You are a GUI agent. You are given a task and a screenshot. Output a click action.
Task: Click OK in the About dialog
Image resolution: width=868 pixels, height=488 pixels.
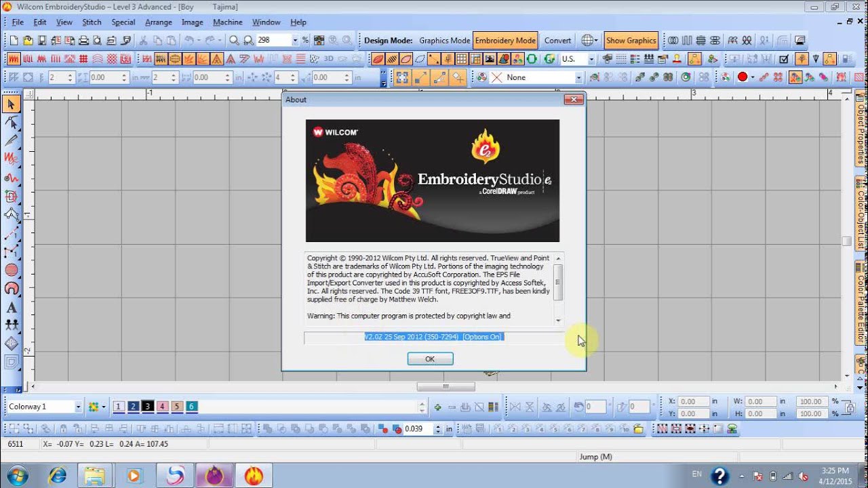point(430,359)
